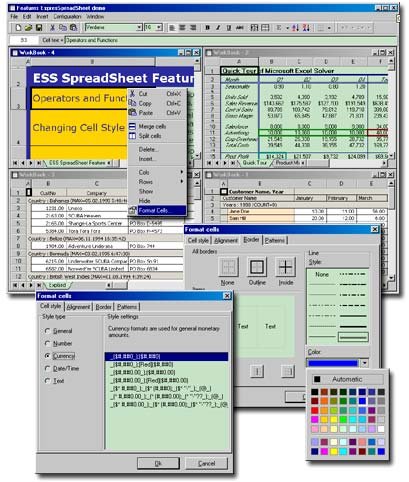Click the Merge cells toolbar icon
The width and height of the screenshot is (409, 482).
(254, 28)
